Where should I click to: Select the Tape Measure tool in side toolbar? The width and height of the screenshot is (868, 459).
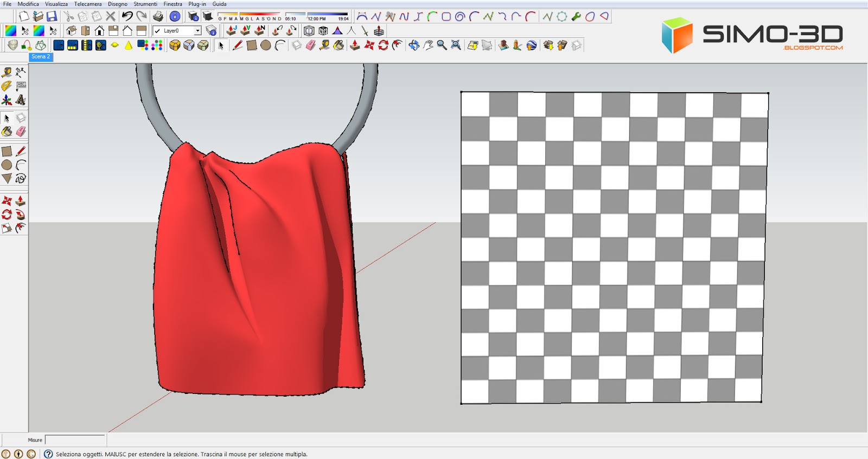pyautogui.click(x=7, y=72)
